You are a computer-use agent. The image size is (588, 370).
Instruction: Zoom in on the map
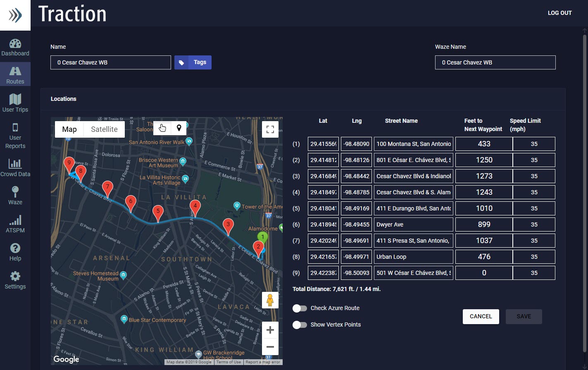coord(270,330)
